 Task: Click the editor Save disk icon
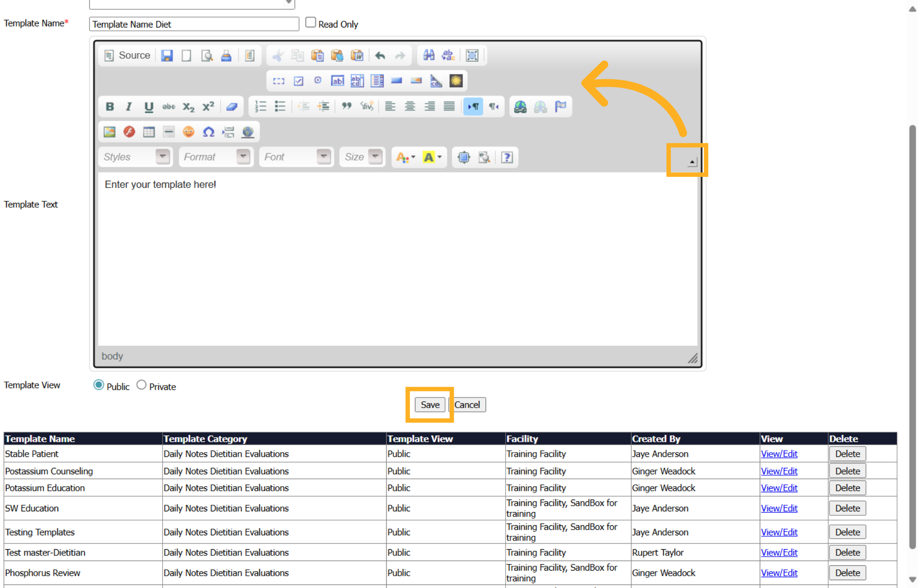[x=167, y=55]
